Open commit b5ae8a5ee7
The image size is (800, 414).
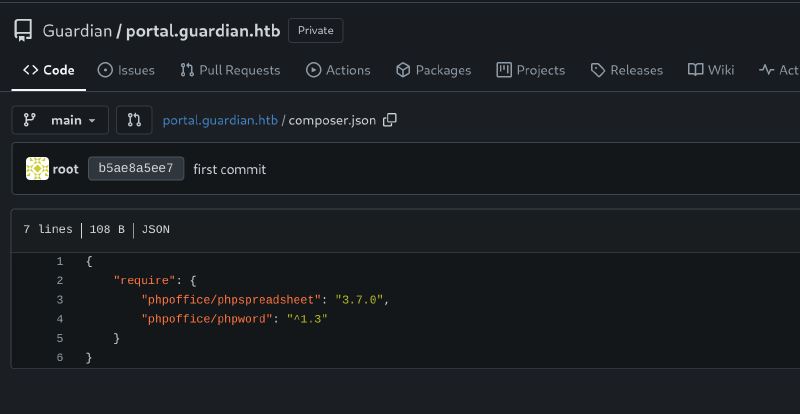pos(136,169)
